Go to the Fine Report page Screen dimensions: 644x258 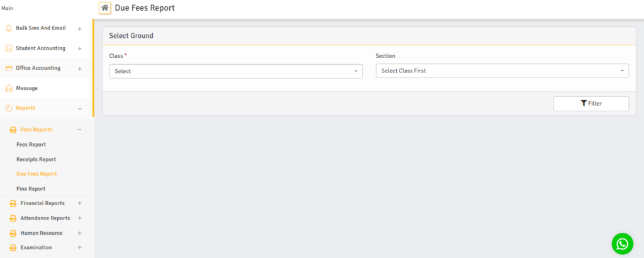coord(31,189)
